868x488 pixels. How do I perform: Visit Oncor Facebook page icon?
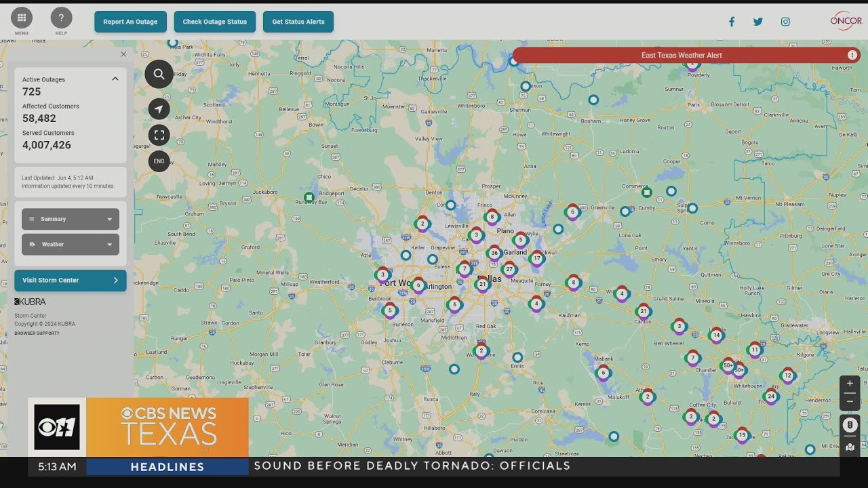pyautogui.click(x=732, y=22)
